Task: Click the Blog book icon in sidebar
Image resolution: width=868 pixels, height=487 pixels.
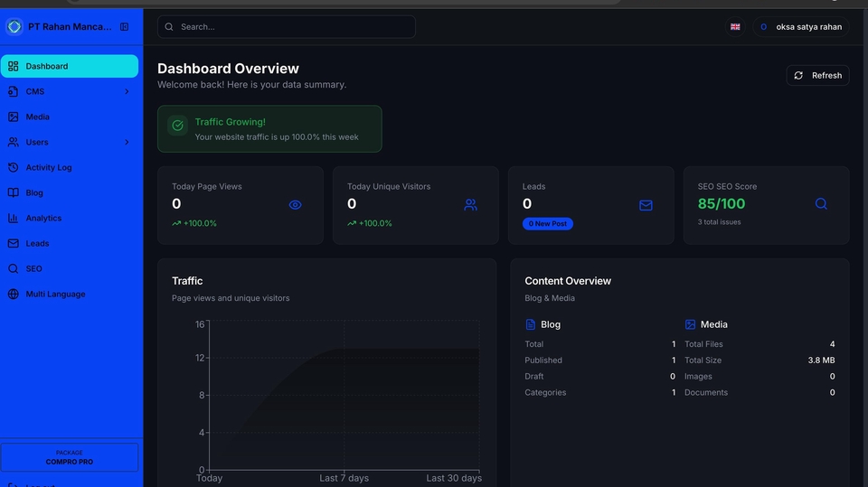Action: click(x=14, y=192)
